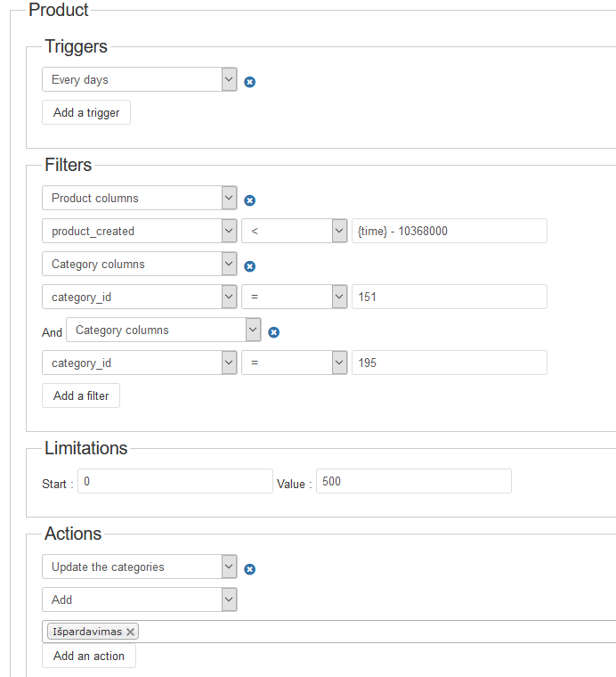Click the Start limitation input field
616x677 pixels.
click(174, 481)
